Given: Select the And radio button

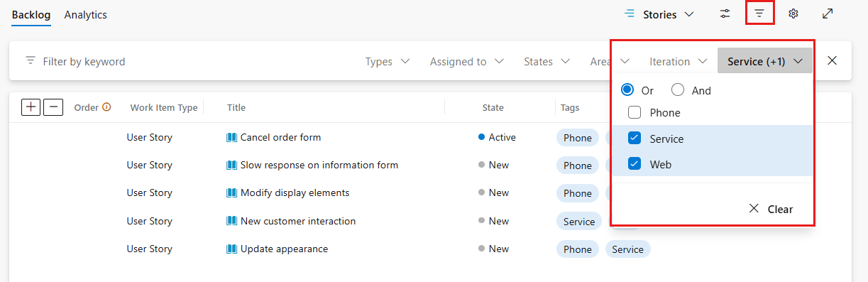Looking at the screenshot, I should coord(678,90).
